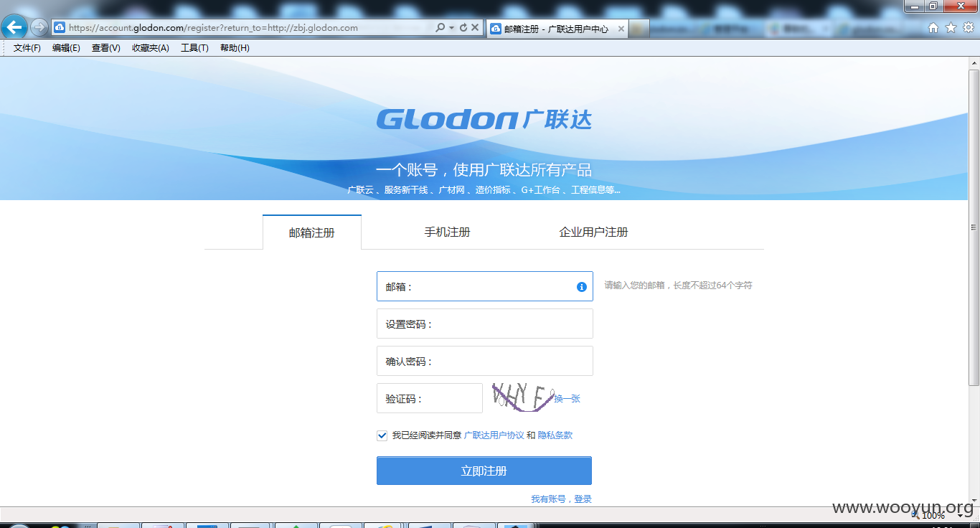Click the Stop loading X icon

point(475,27)
